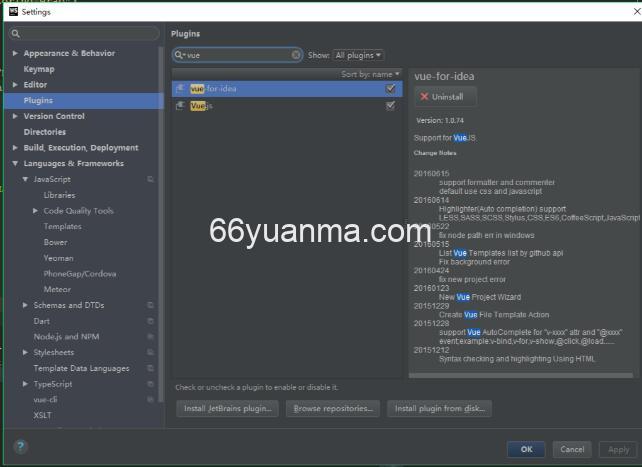Expand Version Control section
The image size is (642, 467).
pyautogui.click(x=15, y=116)
